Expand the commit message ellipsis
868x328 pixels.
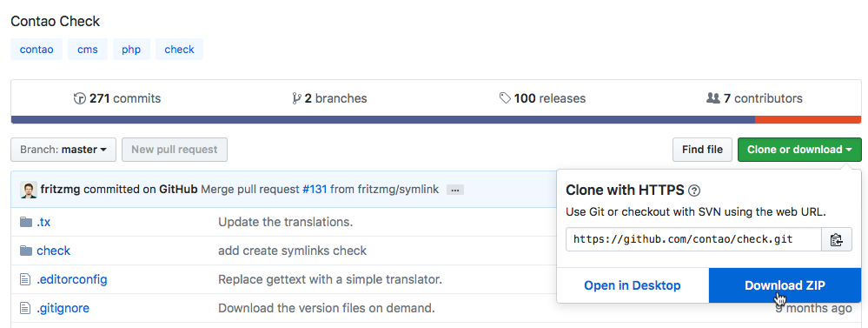[x=455, y=190]
